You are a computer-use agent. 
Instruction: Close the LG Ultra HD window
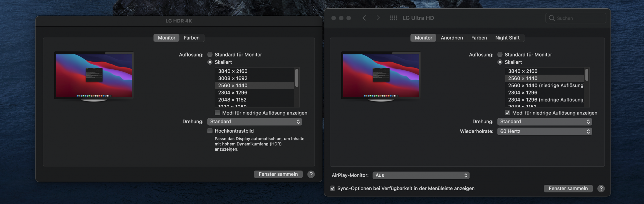[334, 18]
